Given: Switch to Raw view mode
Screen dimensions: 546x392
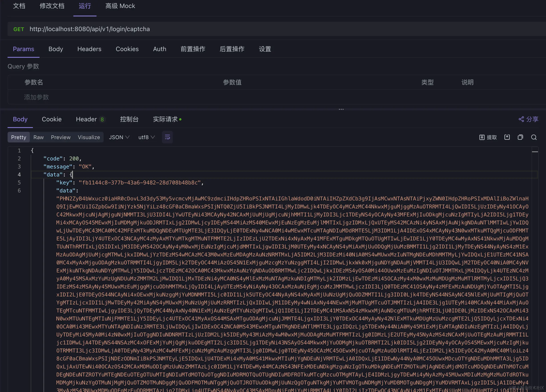Looking at the screenshot, I should 38,137.
